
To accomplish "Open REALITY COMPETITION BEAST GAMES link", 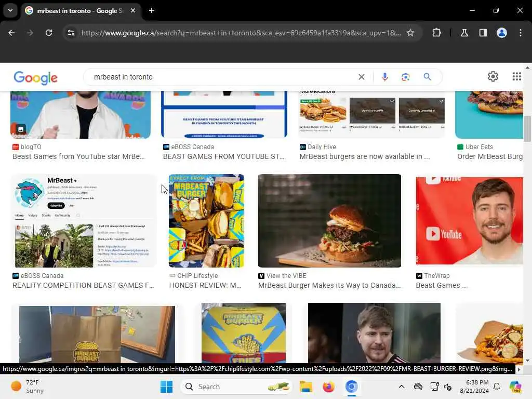I will tap(83, 285).
